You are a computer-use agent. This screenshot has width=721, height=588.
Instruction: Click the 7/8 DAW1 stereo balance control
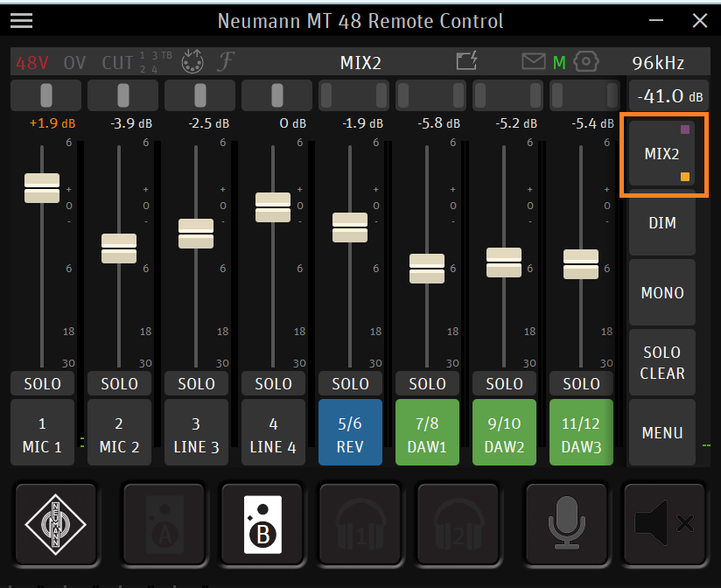431,95
